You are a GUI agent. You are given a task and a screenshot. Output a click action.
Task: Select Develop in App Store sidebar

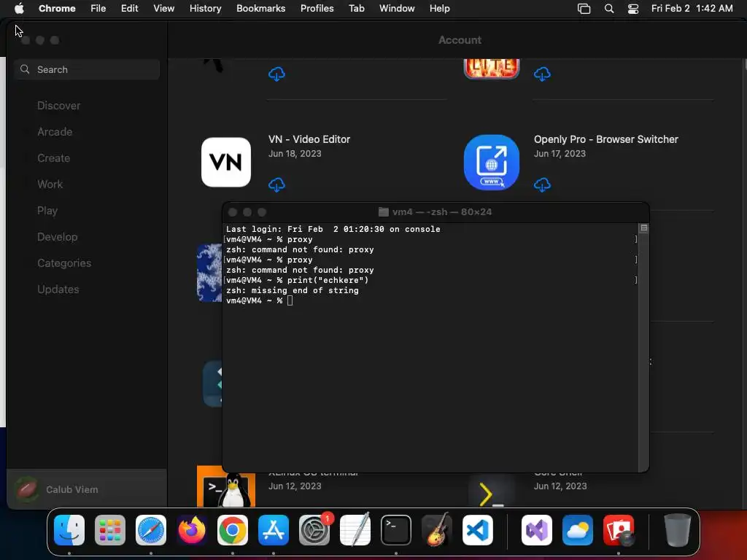(57, 237)
